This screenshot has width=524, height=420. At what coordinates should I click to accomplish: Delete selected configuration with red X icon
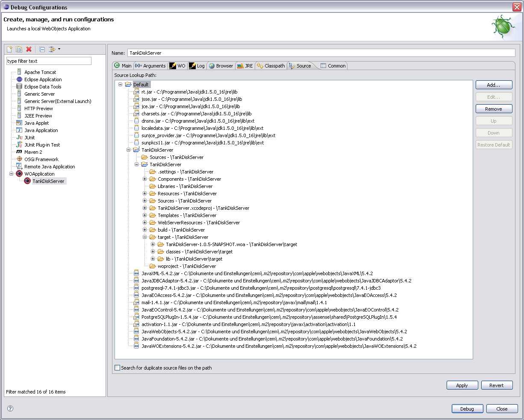tap(29, 50)
